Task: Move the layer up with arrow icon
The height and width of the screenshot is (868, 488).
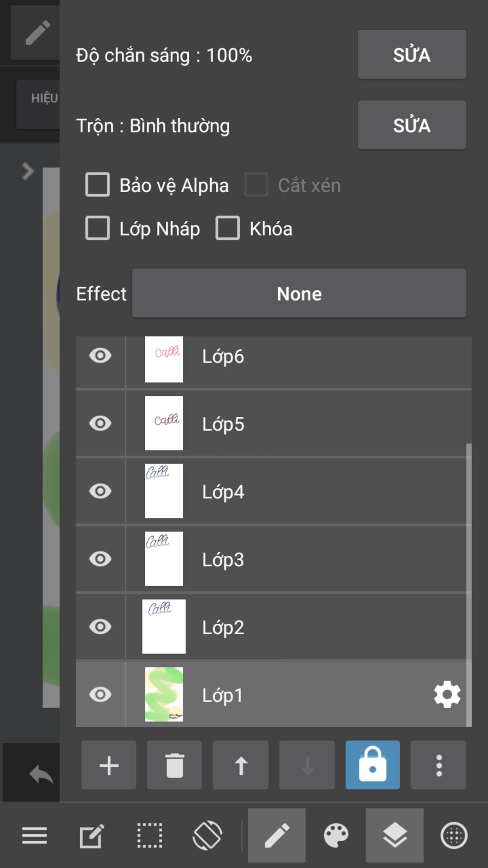Action: 241,765
